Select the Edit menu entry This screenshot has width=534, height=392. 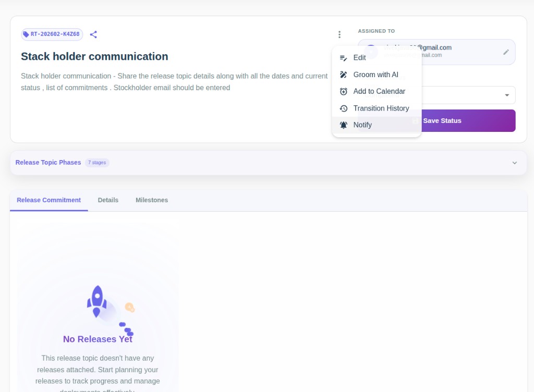(360, 57)
